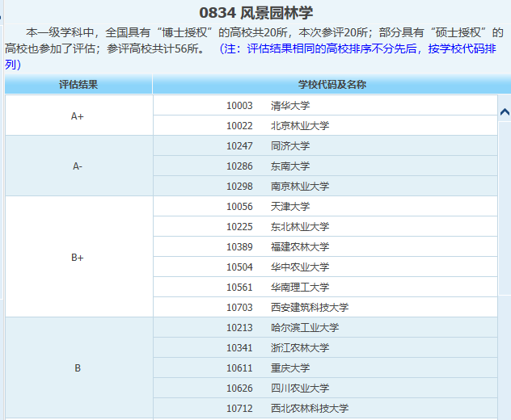This screenshot has width=511, height=420.
Task: Select the B rating cell
Action: 78,367
